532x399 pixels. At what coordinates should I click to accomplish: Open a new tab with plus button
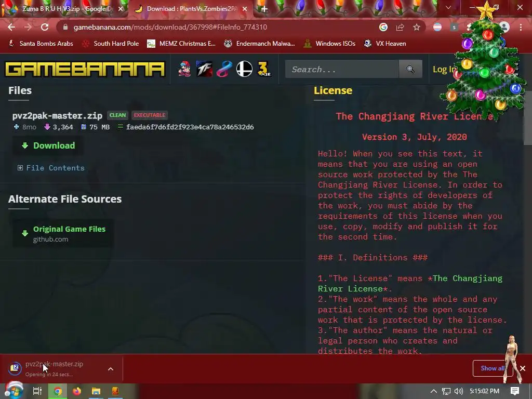tap(264, 9)
